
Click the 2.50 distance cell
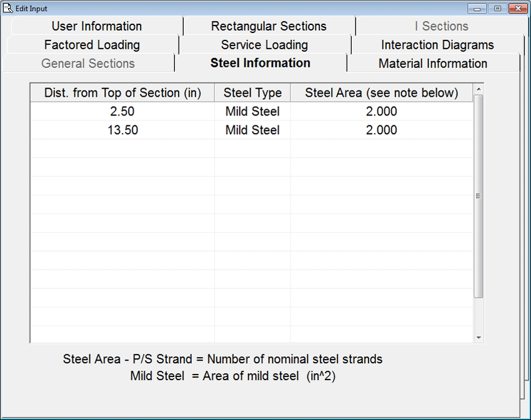tap(122, 112)
